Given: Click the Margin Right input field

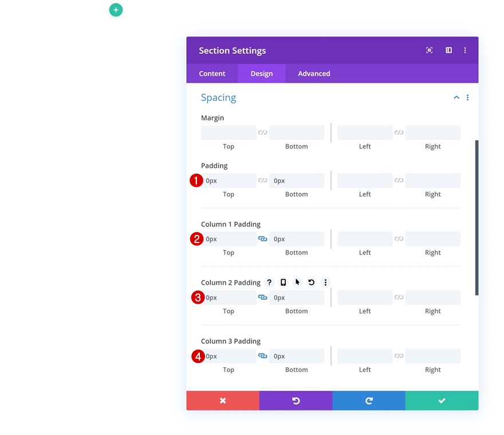Looking at the screenshot, I should click(x=432, y=132).
